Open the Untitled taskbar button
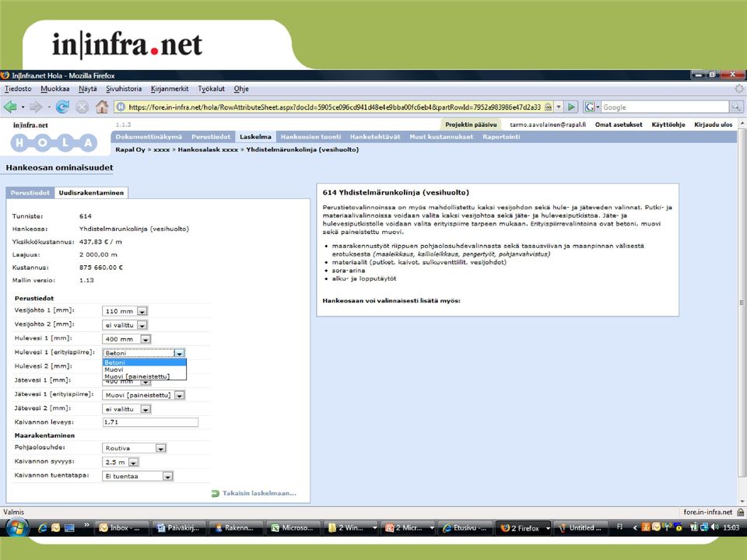 pyautogui.click(x=582, y=527)
